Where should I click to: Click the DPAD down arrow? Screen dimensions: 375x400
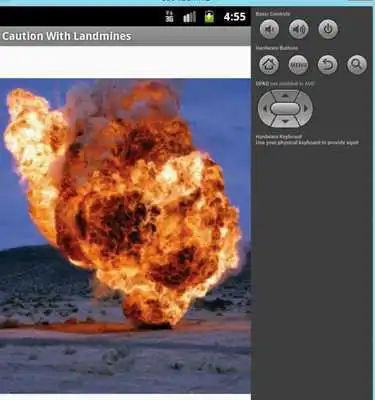(285, 121)
